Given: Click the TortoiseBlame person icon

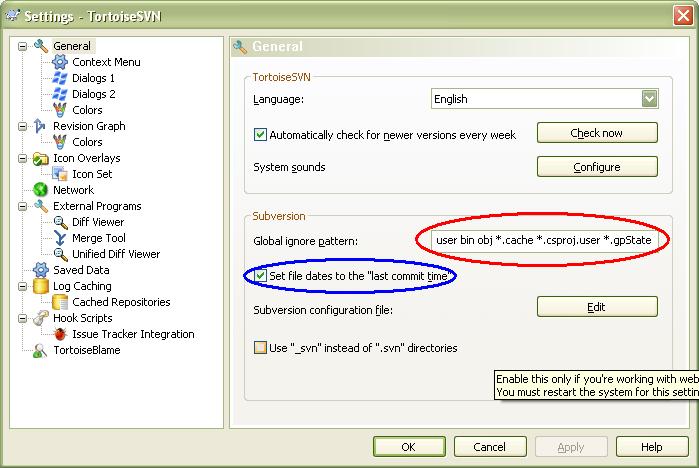Looking at the screenshot, I should pyautogui.click(x=40, y=350).
